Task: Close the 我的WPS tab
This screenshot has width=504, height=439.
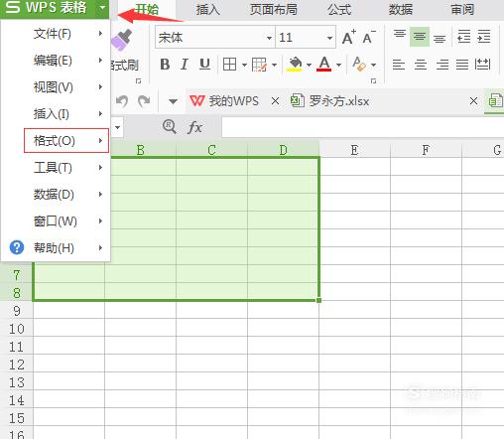Action: pyautogui.click(x=275, y=100)
